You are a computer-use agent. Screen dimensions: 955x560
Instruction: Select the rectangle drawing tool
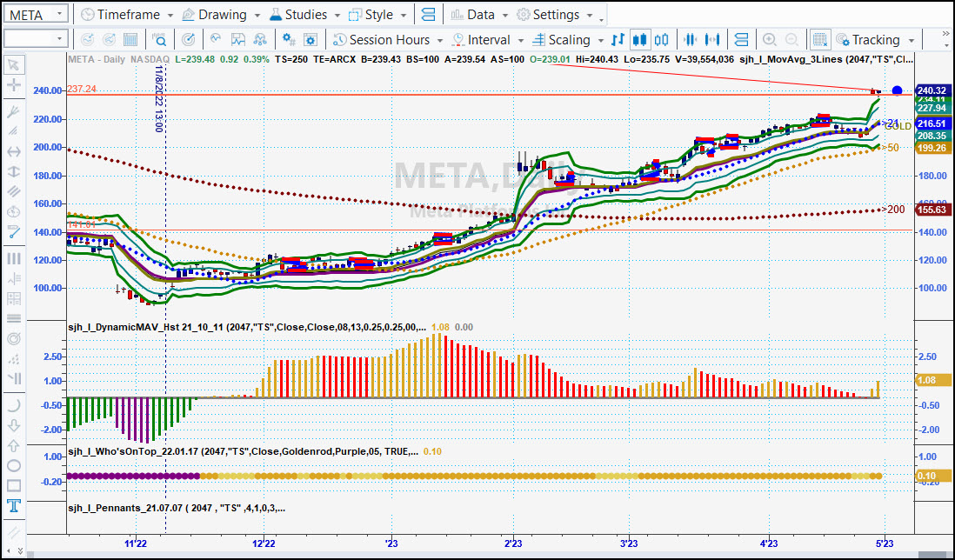click(13, 486)
